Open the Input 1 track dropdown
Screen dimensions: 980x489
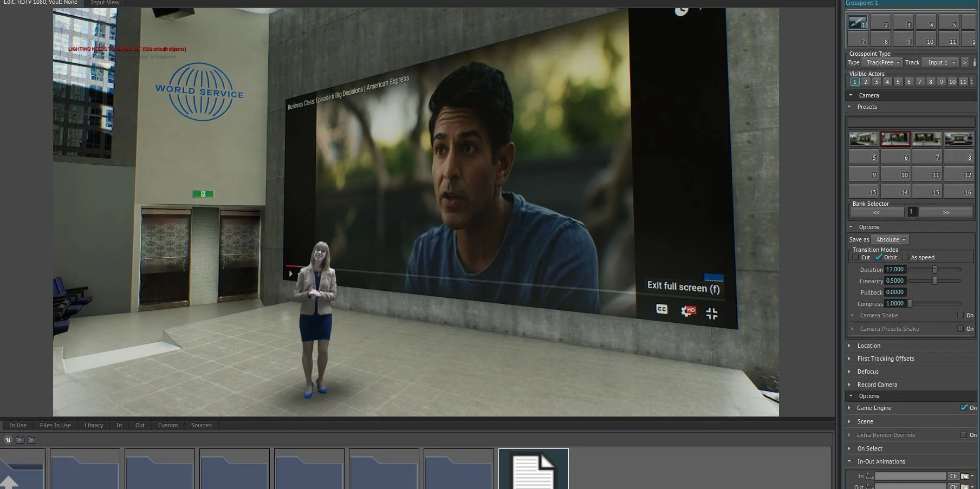[x=940, y=62]
